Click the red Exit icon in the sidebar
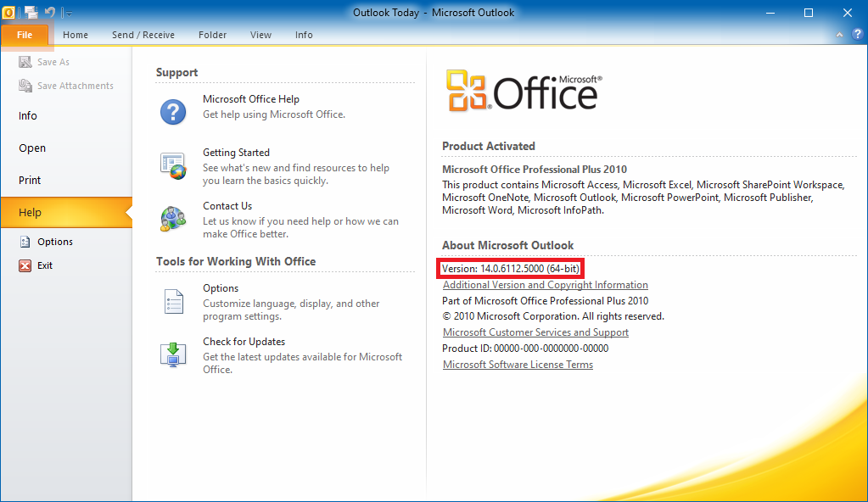The width and height of the screenshot is (868, 502). pos(25,265)
